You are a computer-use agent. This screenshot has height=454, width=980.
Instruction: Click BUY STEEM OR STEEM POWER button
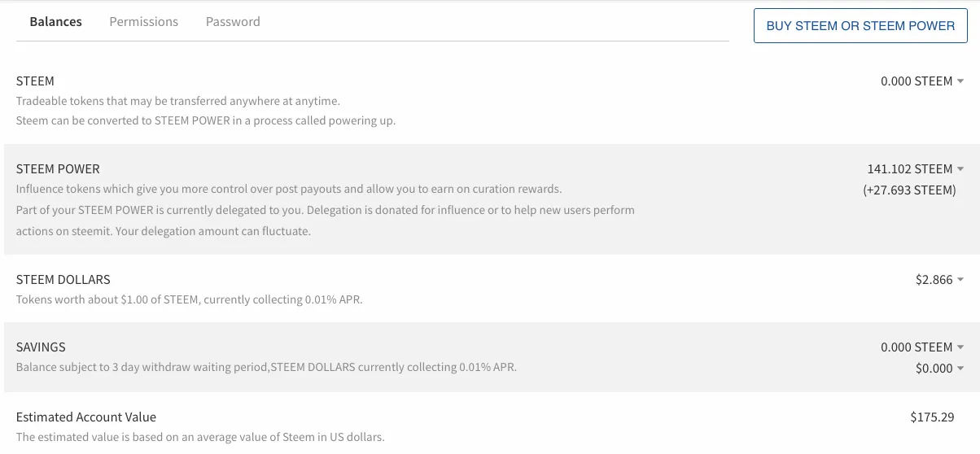[x=860, y=26]
